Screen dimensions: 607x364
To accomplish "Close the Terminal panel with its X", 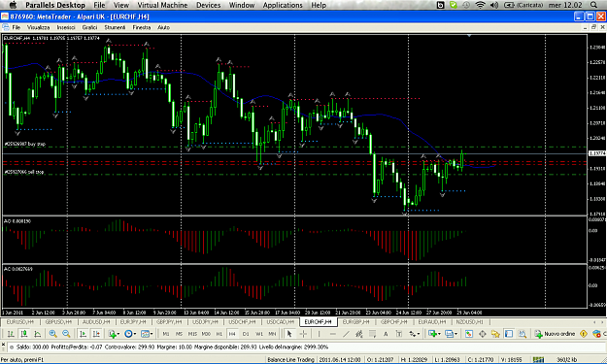I will 4,345.
